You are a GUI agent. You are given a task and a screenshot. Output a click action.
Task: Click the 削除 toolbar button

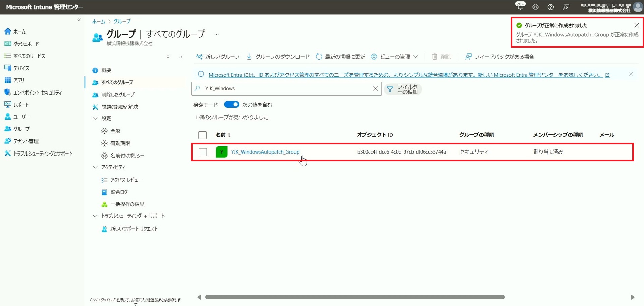coord(441,57)
